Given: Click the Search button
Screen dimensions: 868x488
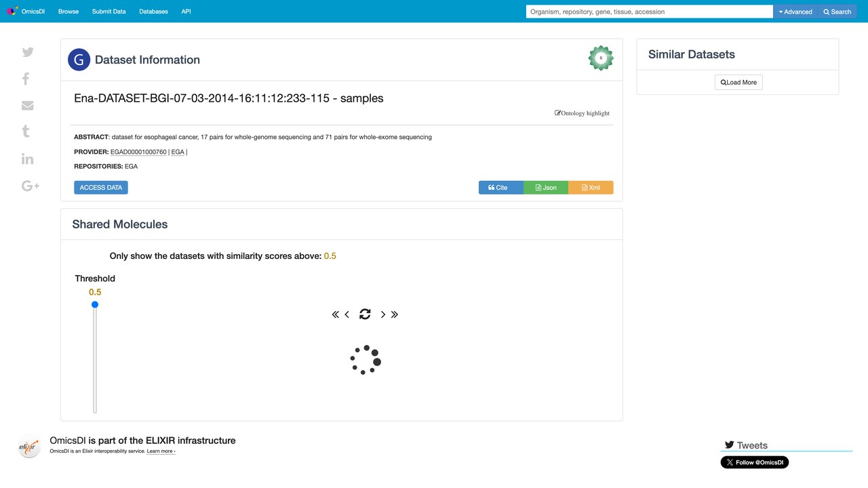Looking at the screenshot, I should tap(837, 12).
